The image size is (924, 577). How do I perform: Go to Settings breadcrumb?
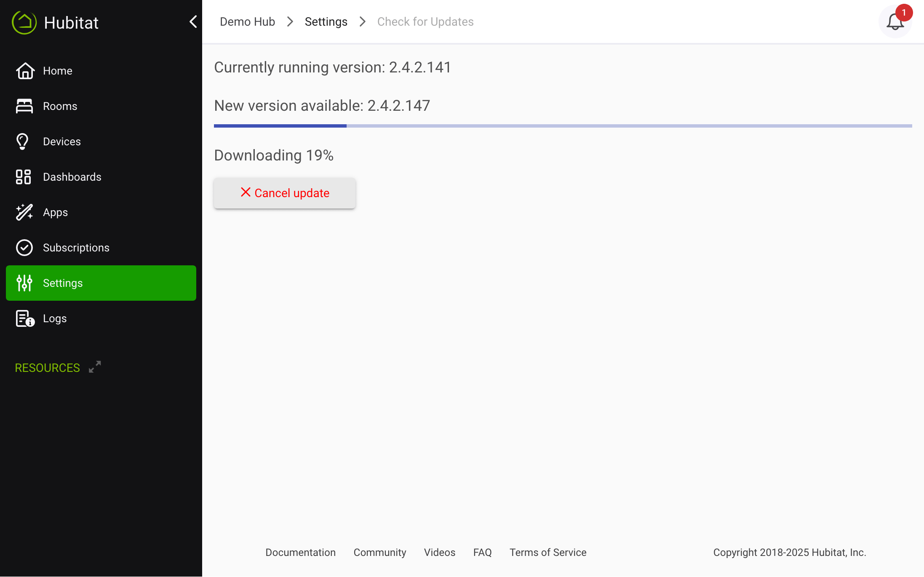click(326, 21)
